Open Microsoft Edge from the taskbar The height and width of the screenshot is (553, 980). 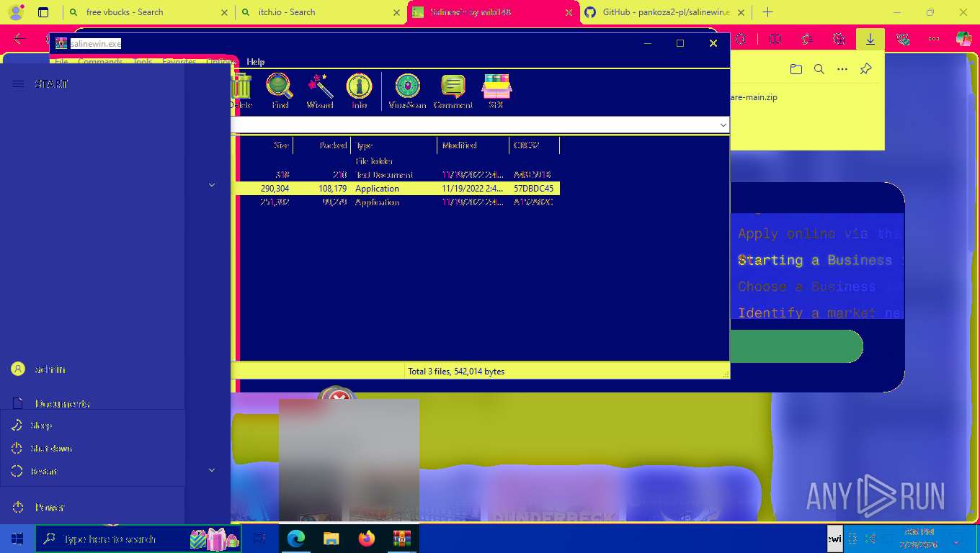(295, 539)
